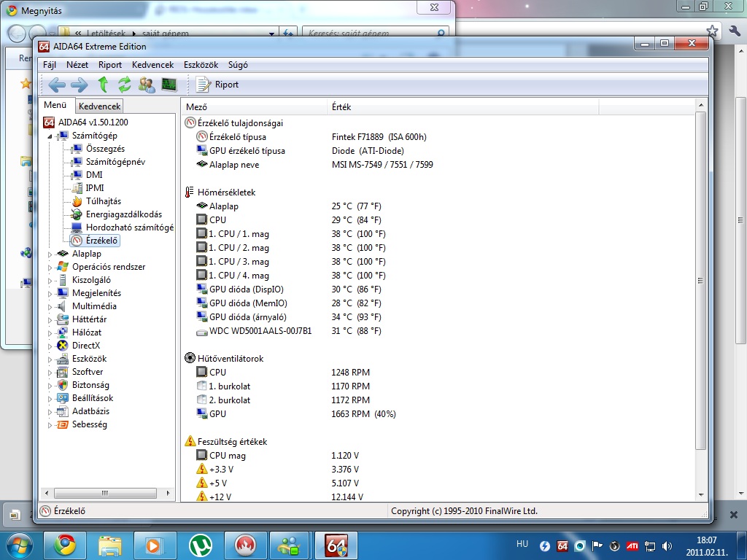Select the DMI tree item

point(94,175)
